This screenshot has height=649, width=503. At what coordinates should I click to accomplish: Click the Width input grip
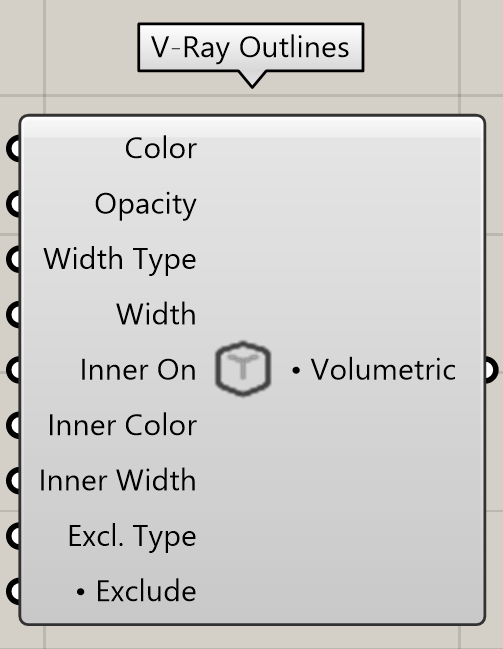(14, 314)
